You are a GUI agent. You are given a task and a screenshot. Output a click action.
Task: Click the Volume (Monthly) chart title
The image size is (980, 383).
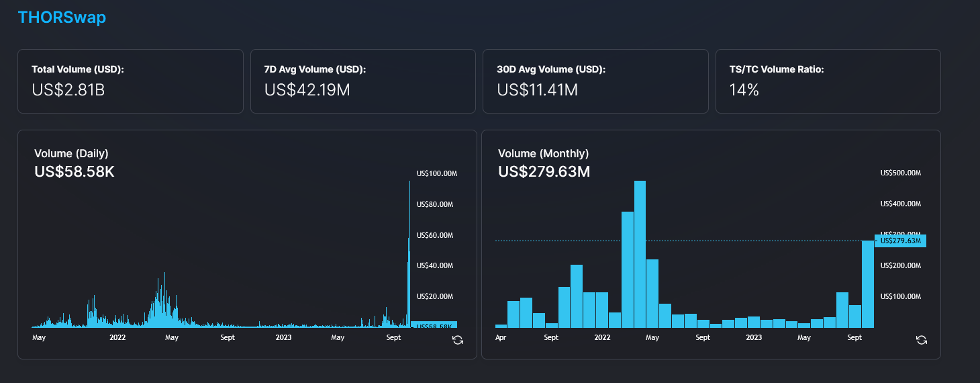coord(543,153)
